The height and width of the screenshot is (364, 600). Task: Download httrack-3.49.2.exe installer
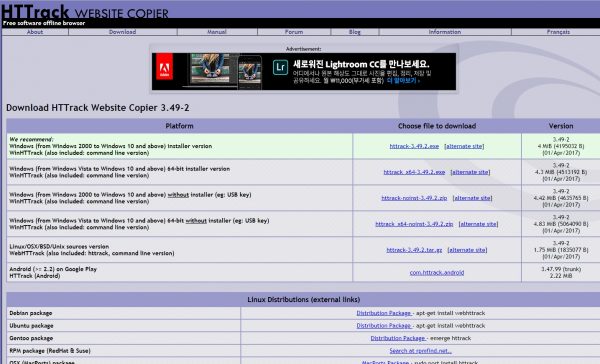[x=414, y=146]
